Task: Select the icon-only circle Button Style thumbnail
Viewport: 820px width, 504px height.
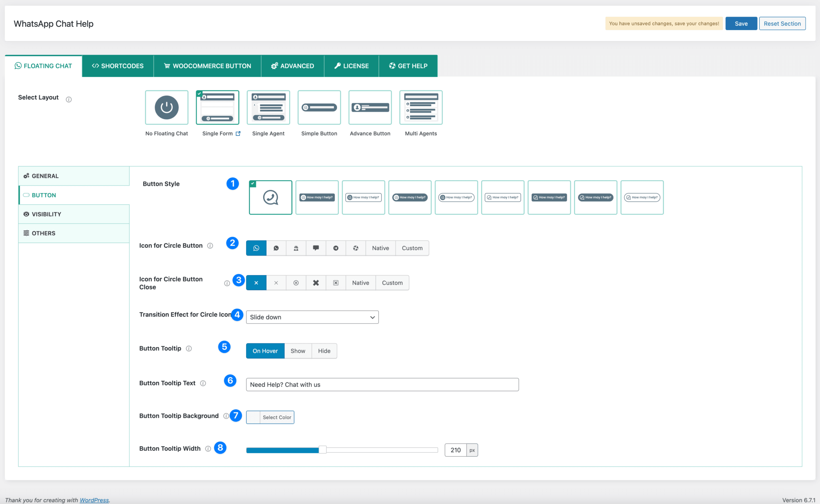Action: (x=271, y=197)
